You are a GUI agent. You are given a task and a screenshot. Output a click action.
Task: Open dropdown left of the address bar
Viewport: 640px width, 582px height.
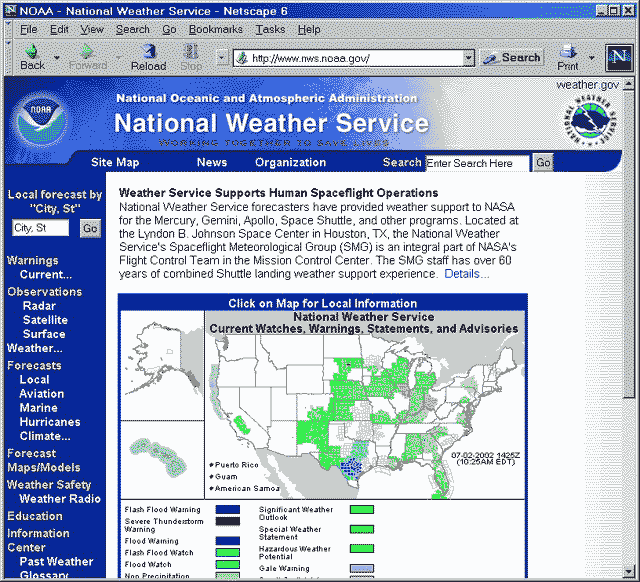[222, 58]
